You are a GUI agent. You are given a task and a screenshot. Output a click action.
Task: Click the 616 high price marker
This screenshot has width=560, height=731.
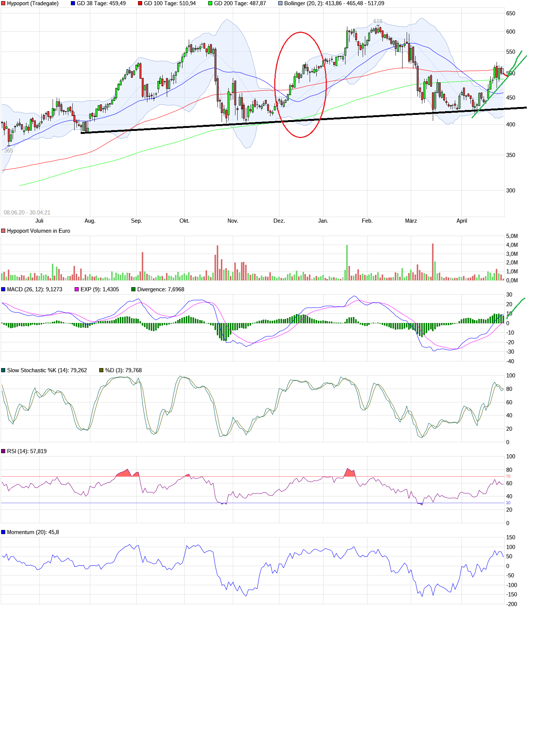[378, 21]
